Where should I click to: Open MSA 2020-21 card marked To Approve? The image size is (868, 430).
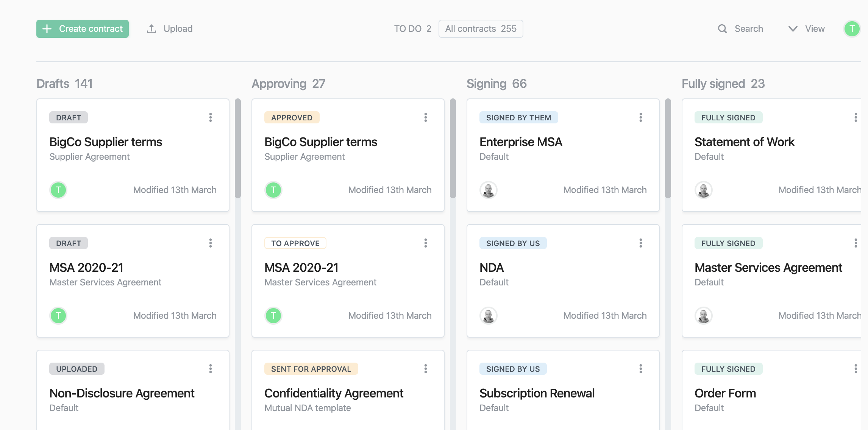click(301, 268)
